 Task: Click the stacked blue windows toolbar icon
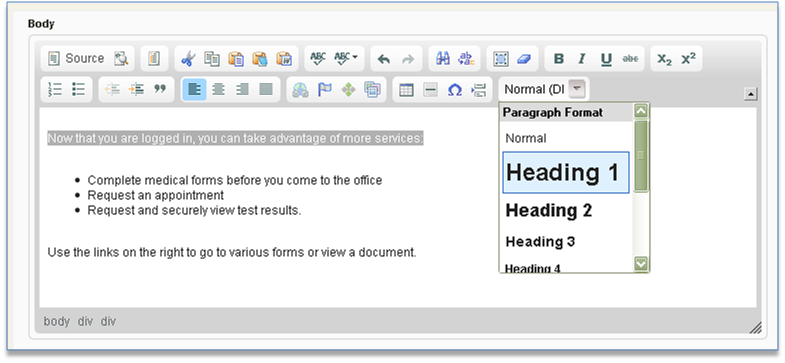(x=372, y=90)
